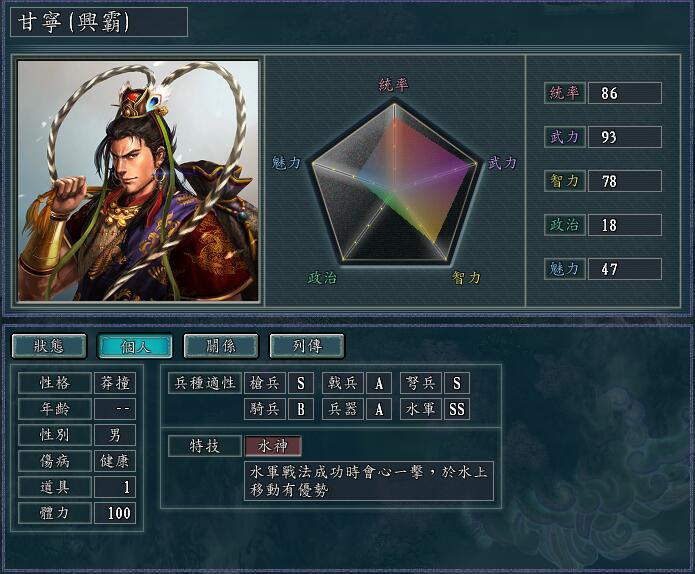This screenshot has height=574, width=695.
Task: Select the 水軍 SS aptitude rating
Action: click(x=457, y=409)
